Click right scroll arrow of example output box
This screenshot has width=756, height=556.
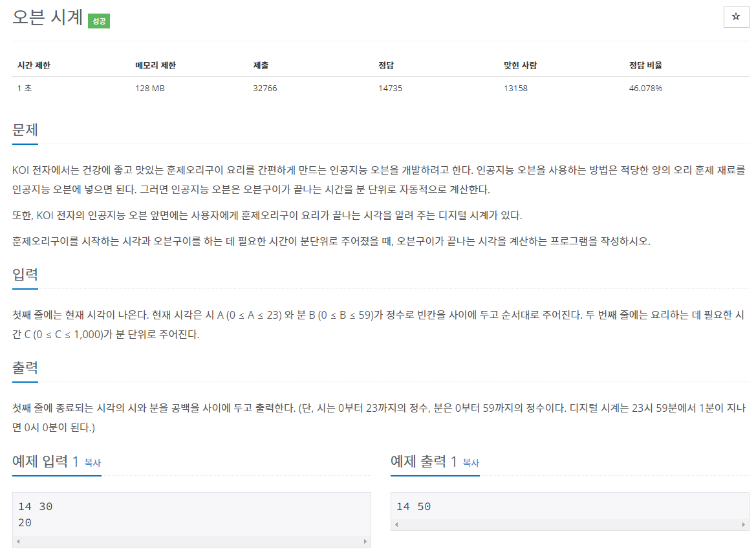click(x=744, y=525)
